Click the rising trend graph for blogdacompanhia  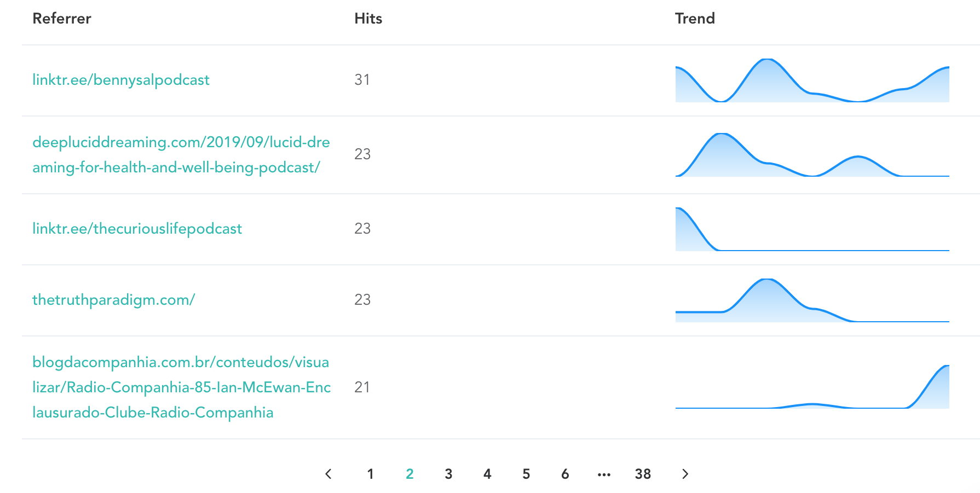click(812, 388)
